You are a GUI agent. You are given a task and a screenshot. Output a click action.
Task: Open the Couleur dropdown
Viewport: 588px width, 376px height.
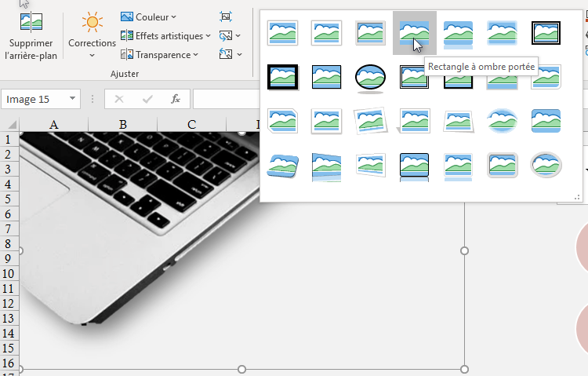click(x=148, y=17)
